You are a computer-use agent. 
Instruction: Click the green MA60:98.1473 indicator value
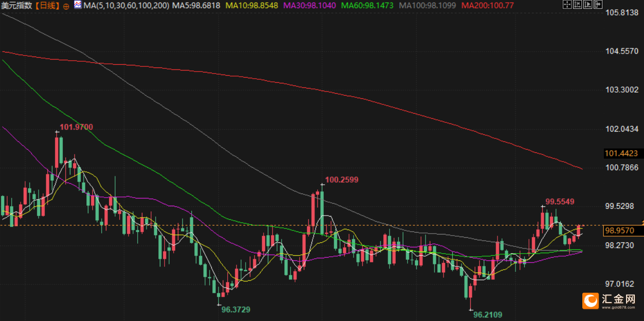point(367,6)
